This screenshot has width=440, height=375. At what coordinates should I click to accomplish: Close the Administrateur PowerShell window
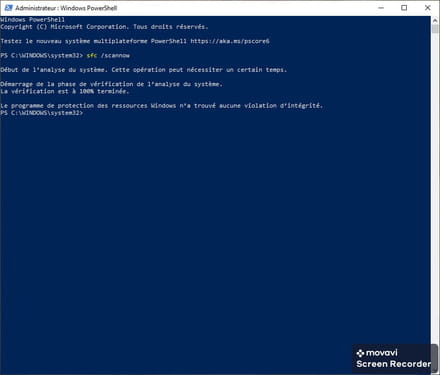[428, 8]
